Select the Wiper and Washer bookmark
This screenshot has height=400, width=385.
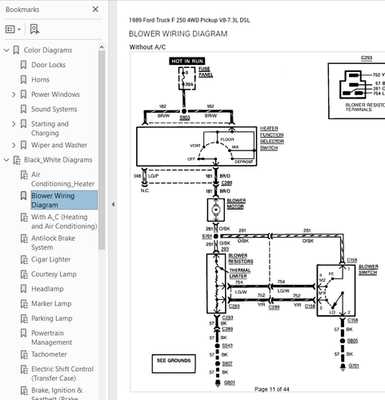coord(59,145)
